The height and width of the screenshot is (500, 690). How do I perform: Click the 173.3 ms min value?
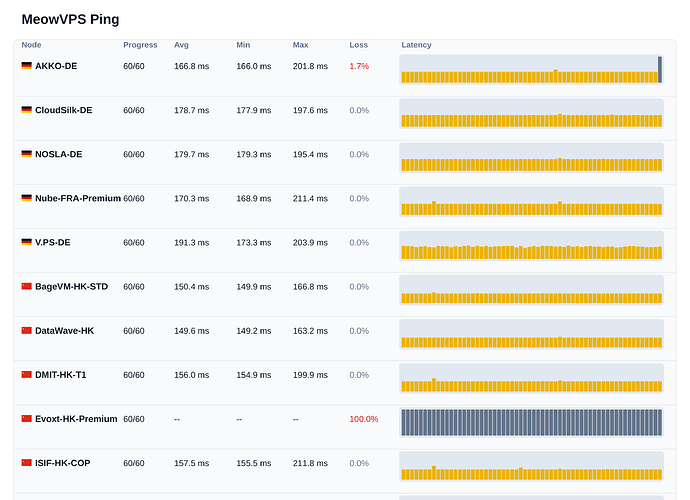point(254,243)
